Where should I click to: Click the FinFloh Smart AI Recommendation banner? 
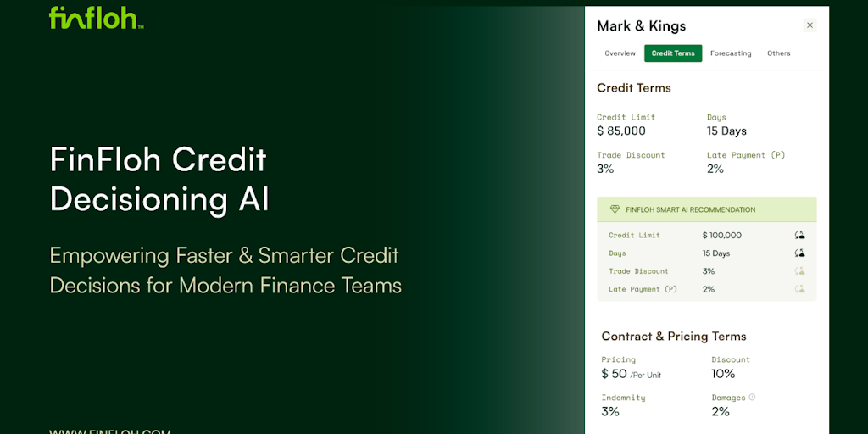point(706,209)
